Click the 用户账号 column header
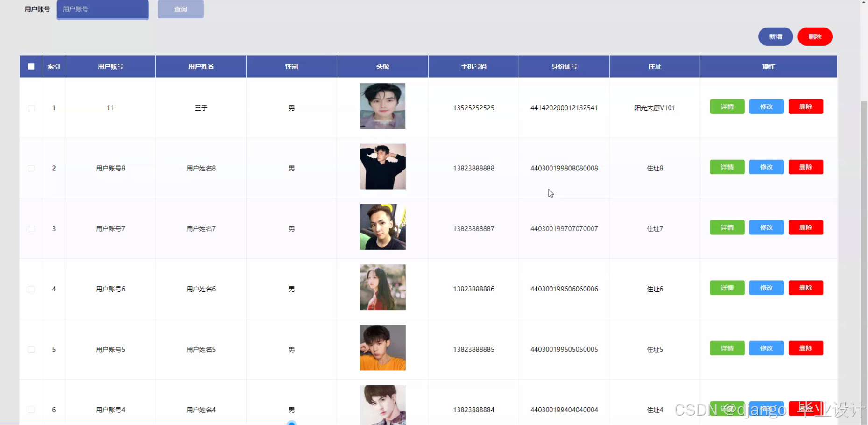 (x=110, y=66)
